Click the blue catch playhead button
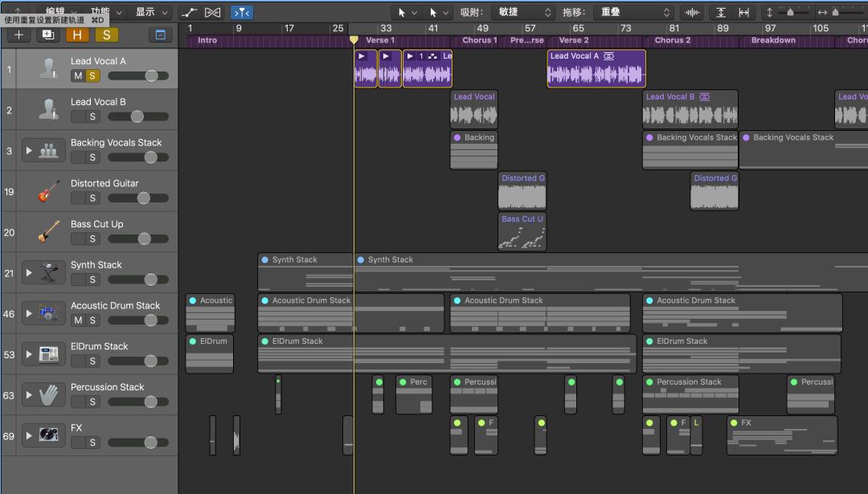 coord(241,12)
